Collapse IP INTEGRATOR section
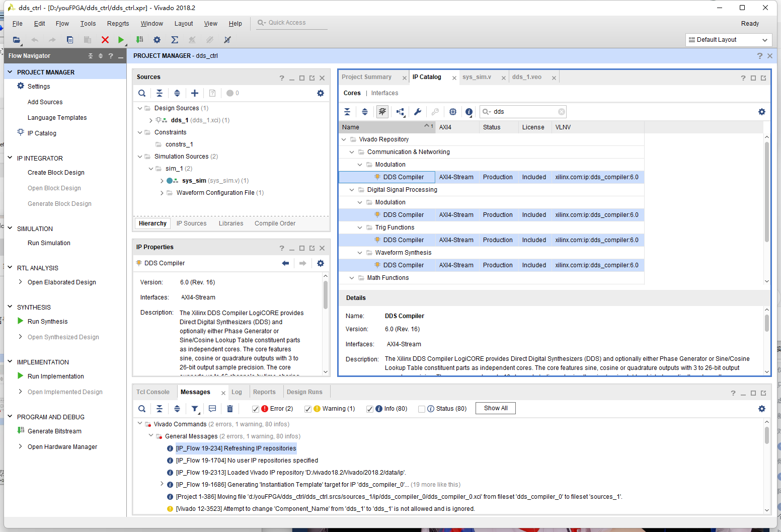This screenshot has width=781, height=532. pos(10,158)
